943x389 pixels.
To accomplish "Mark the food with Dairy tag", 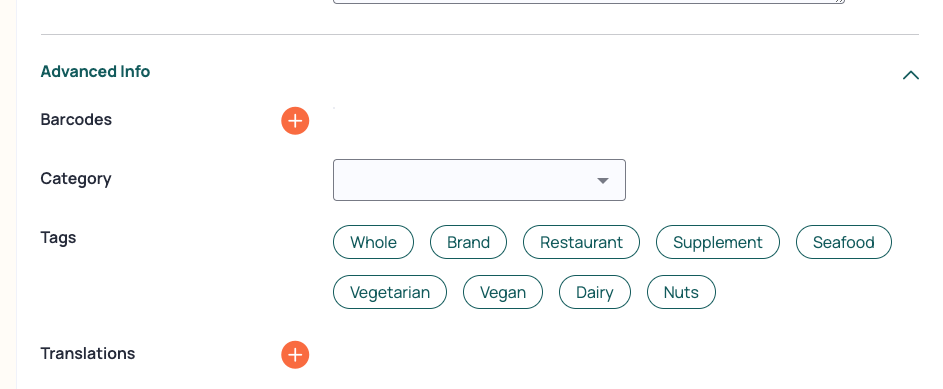I will tap(595, 292).
